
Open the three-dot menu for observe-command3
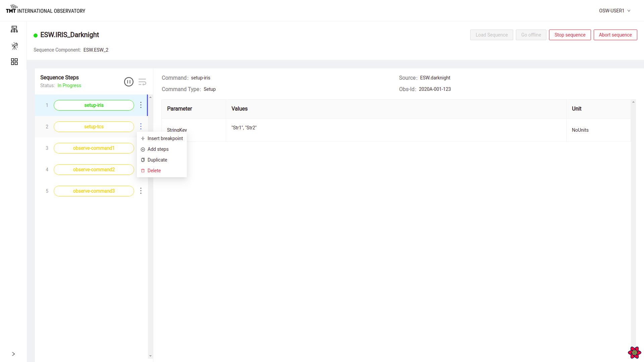click(x=141, y=191)
